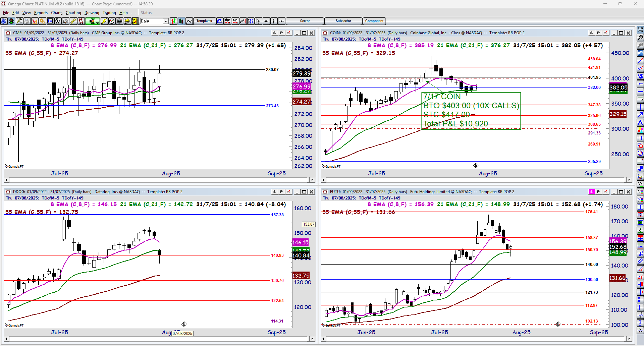
Task: Click the Templates button
Action: (x=204, y=21)
